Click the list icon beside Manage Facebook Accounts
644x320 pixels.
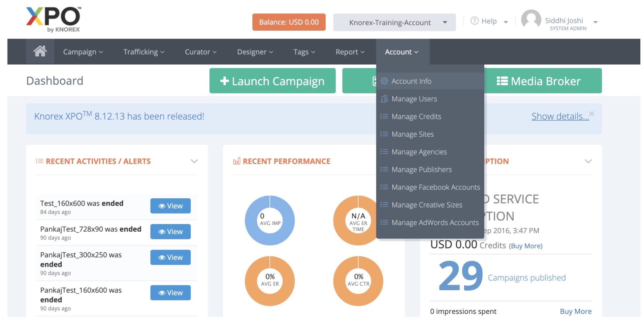coord(384,187)
